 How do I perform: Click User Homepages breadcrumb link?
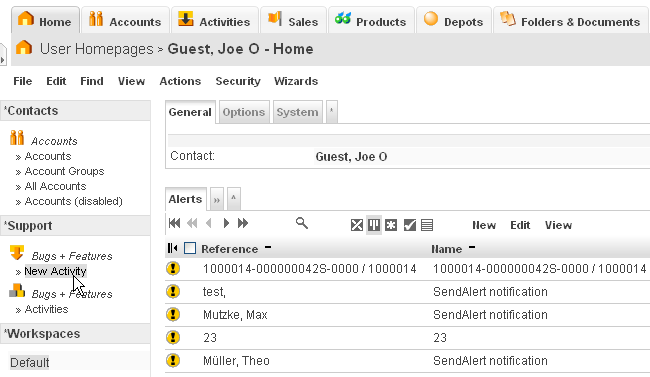point(97,49)
